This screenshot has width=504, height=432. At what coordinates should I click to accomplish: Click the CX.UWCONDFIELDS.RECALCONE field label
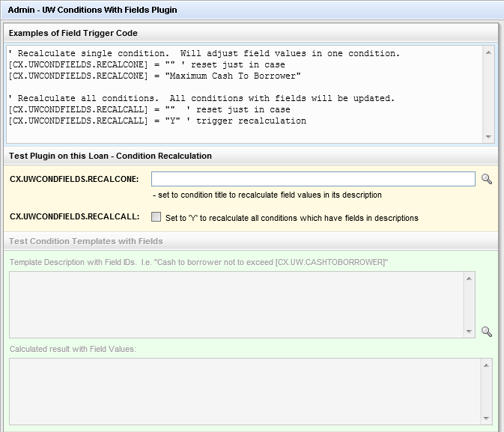(74, 180)
